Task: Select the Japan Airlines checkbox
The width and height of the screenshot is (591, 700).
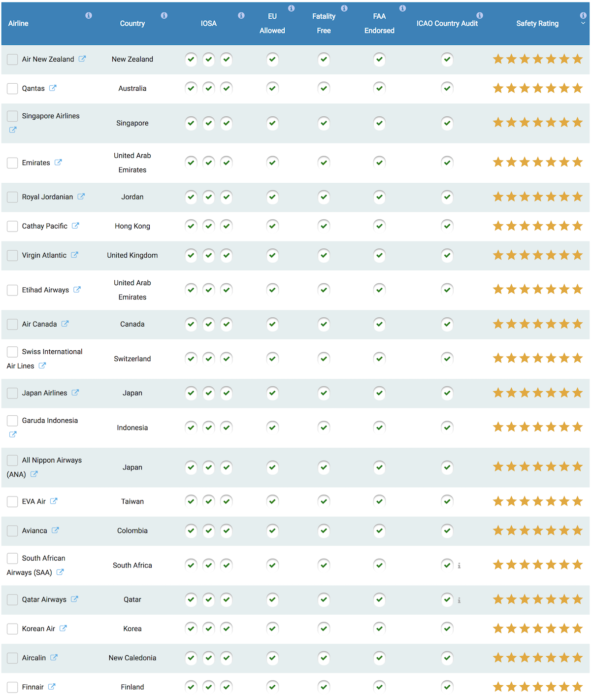Action: pyautogui.click(x=12, y=393)
